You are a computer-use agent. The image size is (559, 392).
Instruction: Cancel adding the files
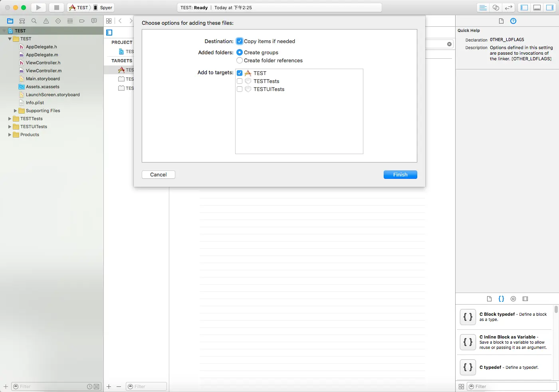point(159,174)
